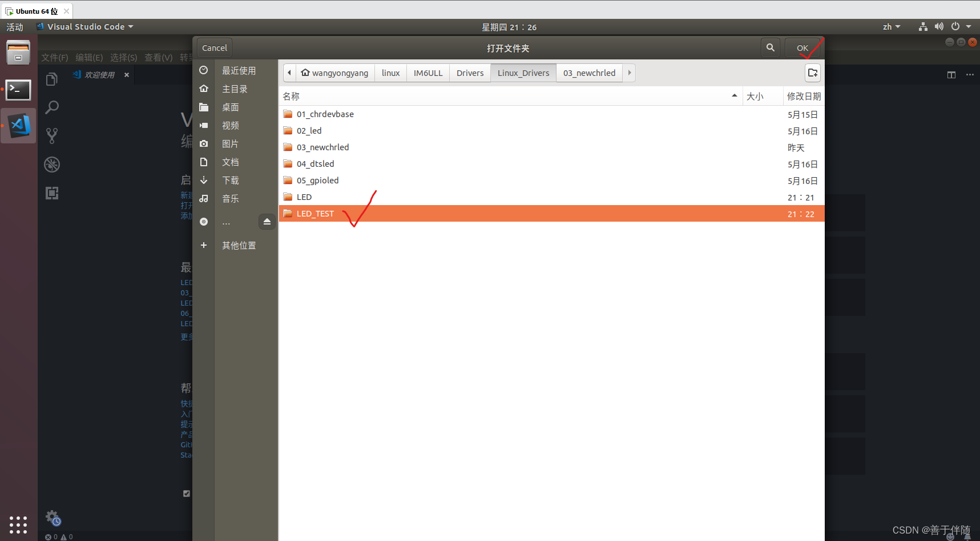
Task: Sort the list by the 名称 column header
Action: 511,96
